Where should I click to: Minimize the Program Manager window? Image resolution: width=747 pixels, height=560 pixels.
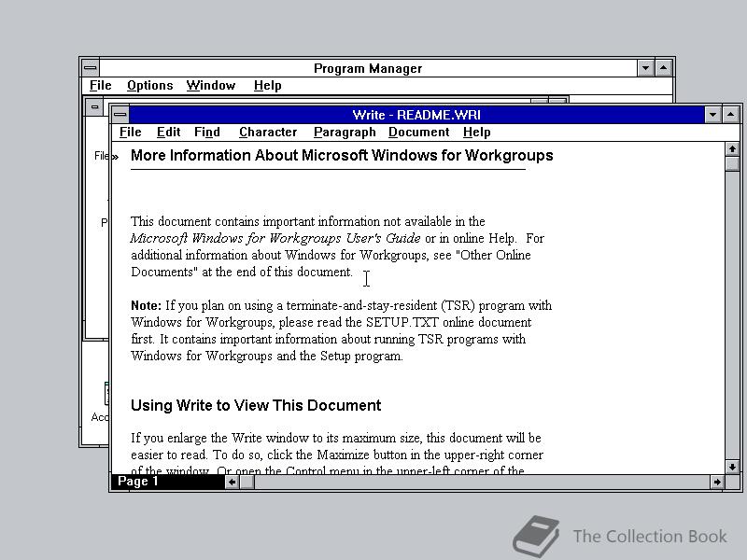click(x=645, y=68)
